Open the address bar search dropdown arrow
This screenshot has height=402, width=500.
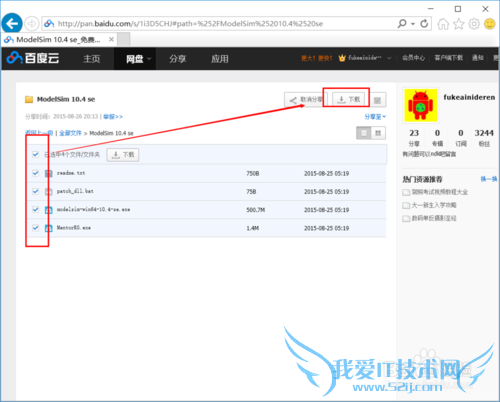[x=413, y=24]
